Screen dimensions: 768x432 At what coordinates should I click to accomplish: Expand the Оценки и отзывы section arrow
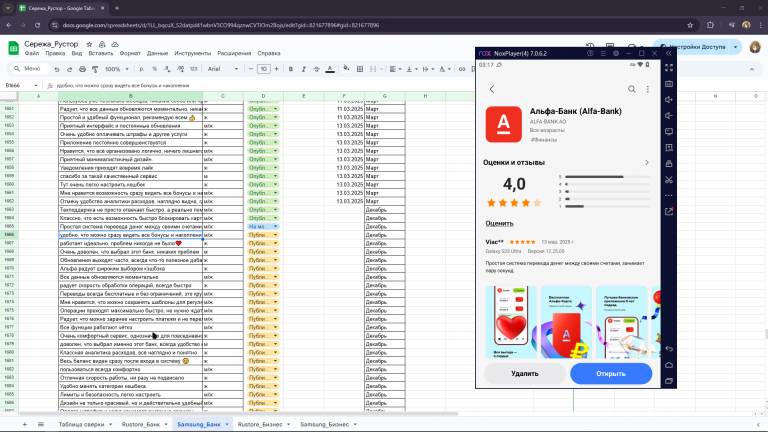[x=647, y=163]
